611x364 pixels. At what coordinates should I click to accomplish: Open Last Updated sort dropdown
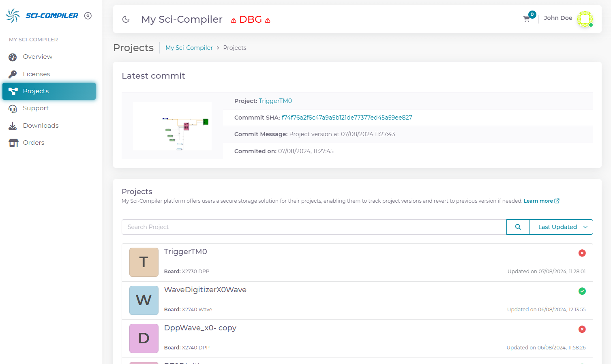click(561, 227)
